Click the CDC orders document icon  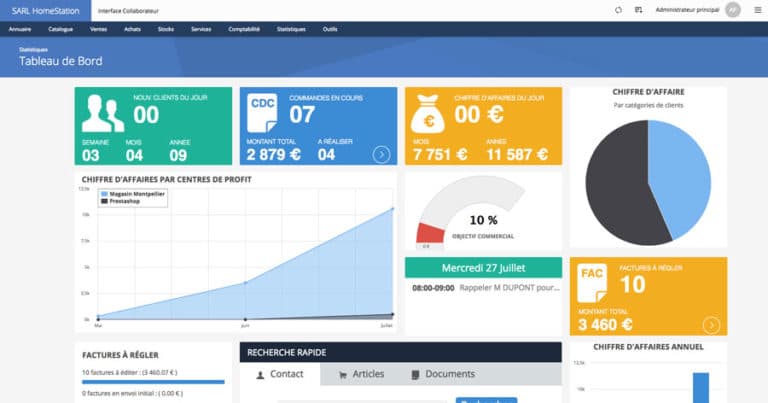point(263,113)
